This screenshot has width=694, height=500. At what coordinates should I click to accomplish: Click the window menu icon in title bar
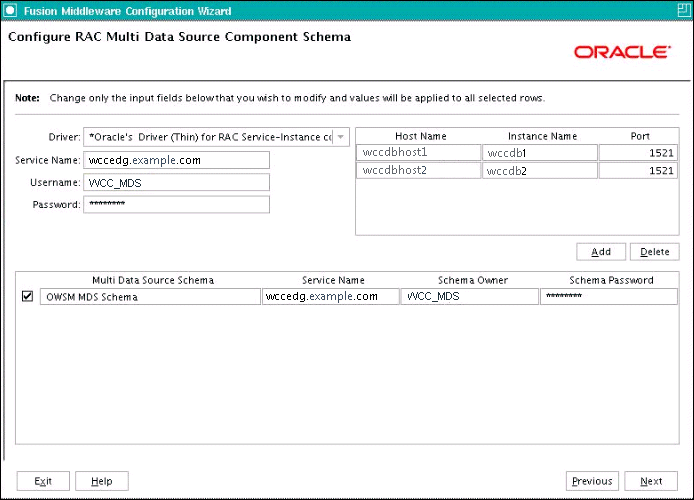[10, 10]
